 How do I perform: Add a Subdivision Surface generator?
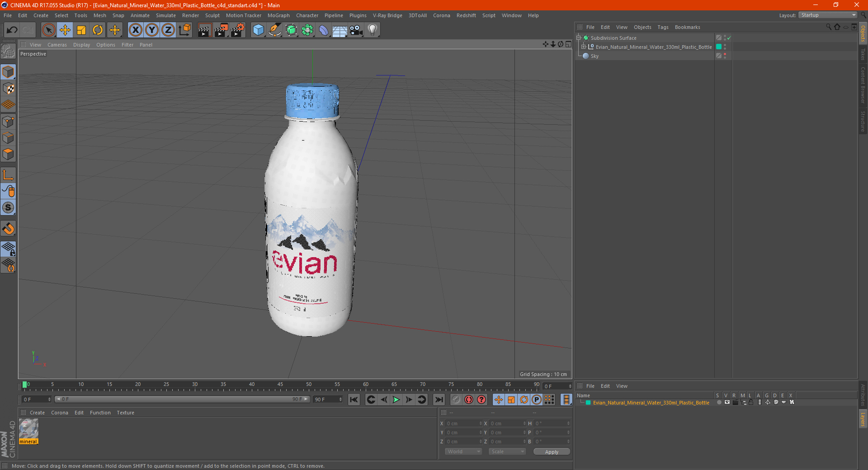point(291,30)
